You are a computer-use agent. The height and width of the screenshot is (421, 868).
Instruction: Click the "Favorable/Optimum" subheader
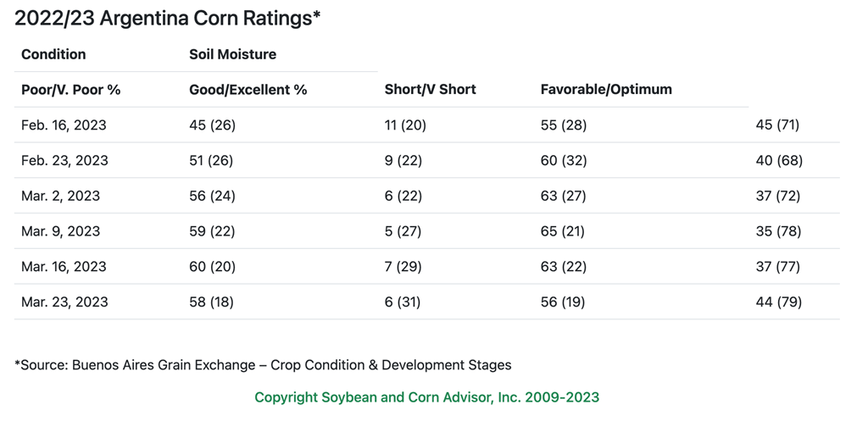(x=605, y=90)
